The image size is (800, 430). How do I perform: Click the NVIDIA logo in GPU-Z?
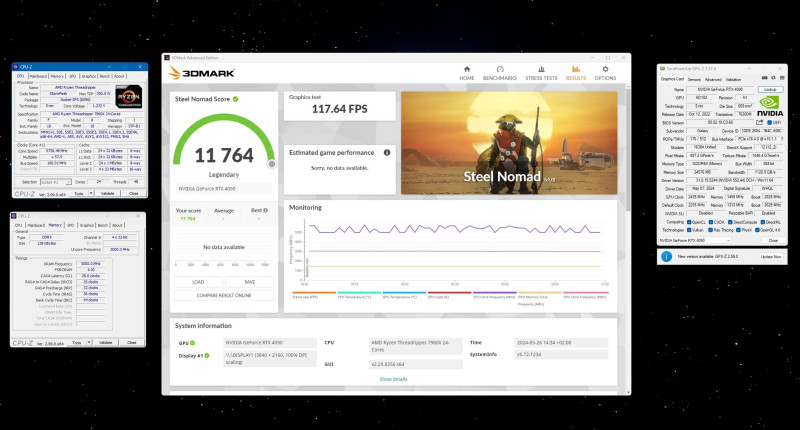tap(770, 106)
